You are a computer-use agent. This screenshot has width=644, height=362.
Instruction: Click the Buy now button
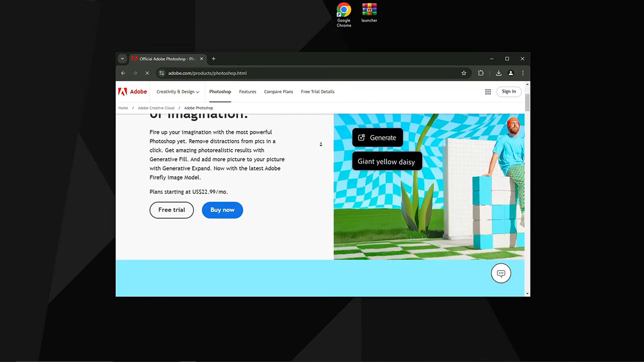(222, 210)
